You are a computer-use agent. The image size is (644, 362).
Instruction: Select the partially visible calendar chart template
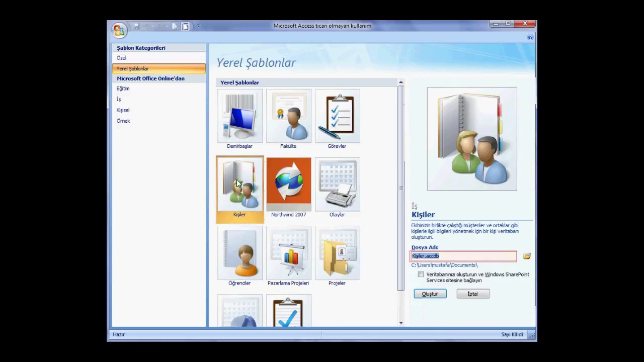(x=239, y=311)
